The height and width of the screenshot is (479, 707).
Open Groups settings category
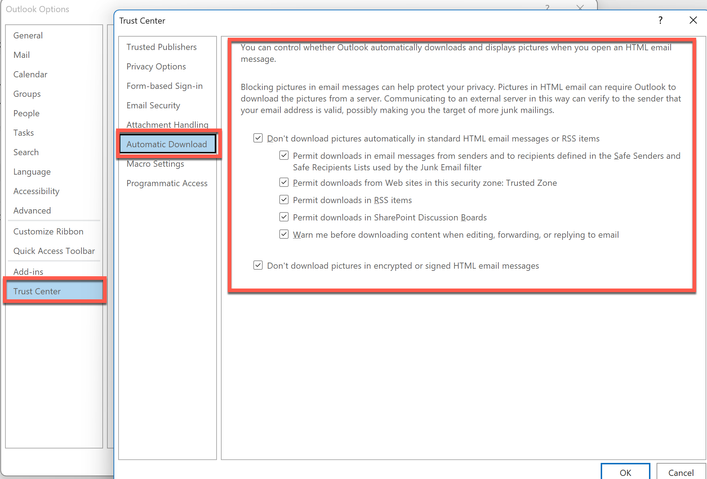click(27, 94)
